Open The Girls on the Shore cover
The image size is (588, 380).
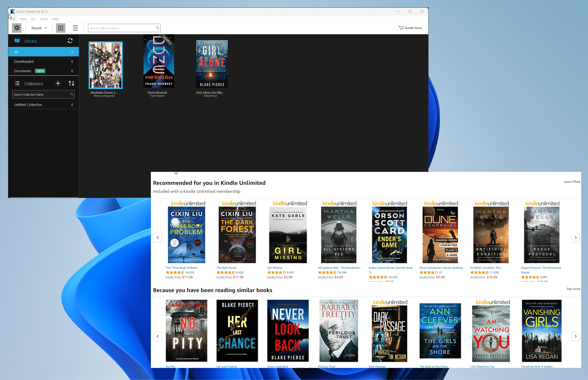440,331
